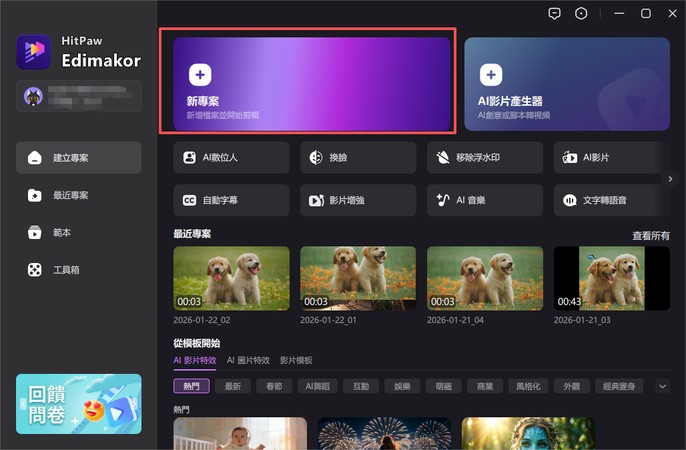Screen dimensions: 686x450
Task: Filter templates by 外觀
Action: coord(571,386)
